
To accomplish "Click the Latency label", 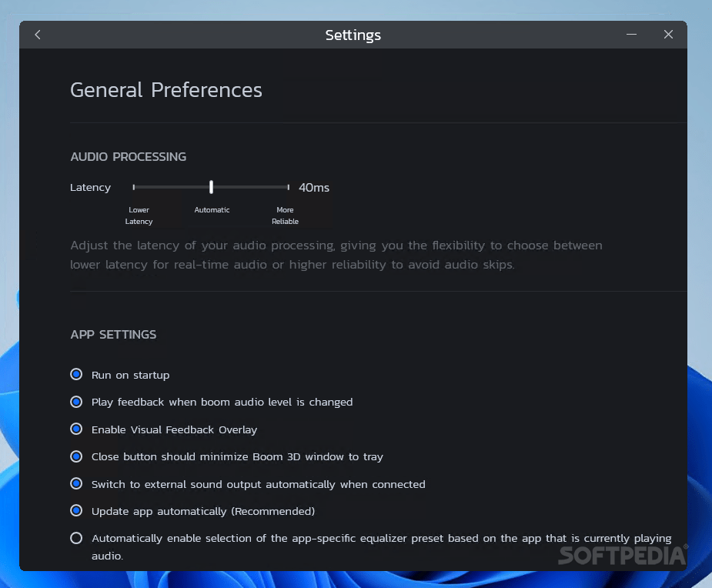I will click(90, 188).
